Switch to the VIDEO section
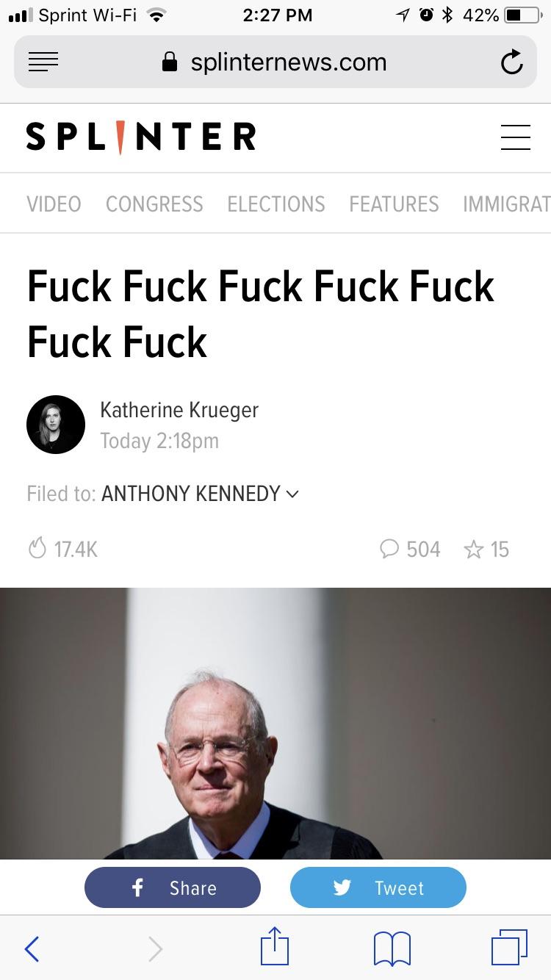This screenshot has height=980, width=551. point(54,204)
